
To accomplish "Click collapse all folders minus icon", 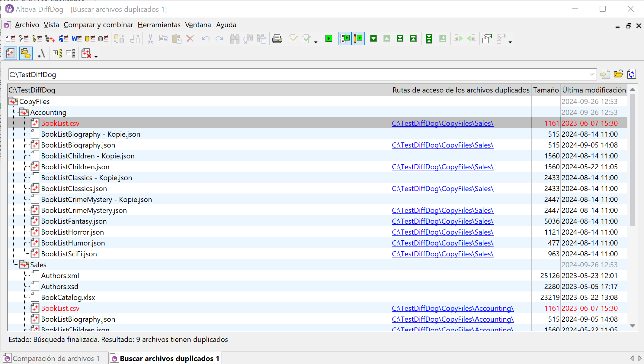I will pos(71,54).
